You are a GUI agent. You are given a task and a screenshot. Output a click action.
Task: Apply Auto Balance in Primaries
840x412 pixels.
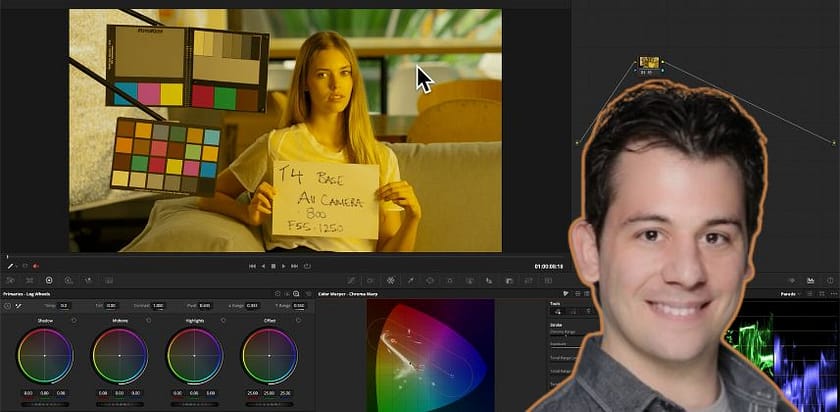coord(8,305)
